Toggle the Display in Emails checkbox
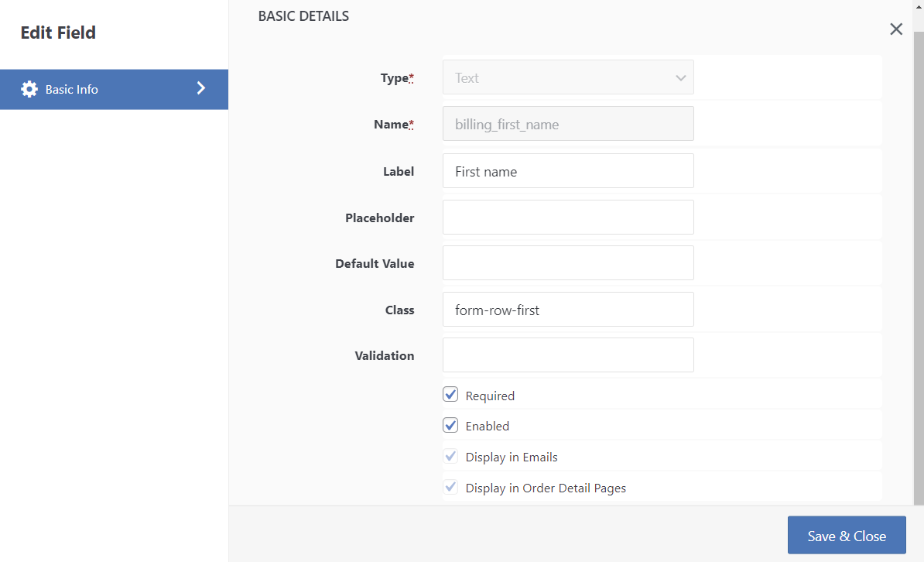The height and width of the screenshot is (562, 924). point(450,456)
